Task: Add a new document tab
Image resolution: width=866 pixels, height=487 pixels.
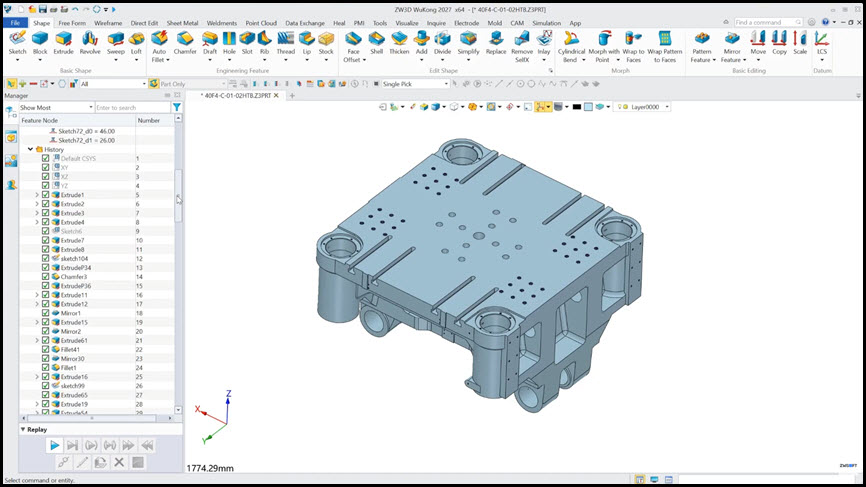Action: pos(292,96)
